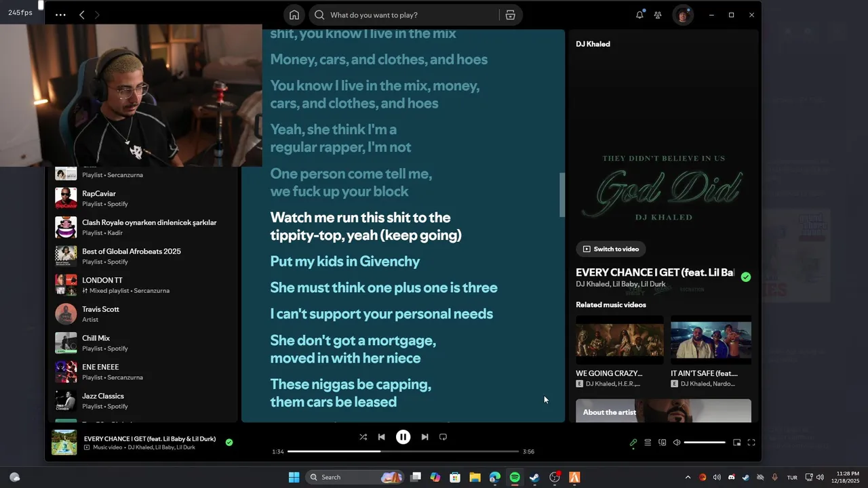Open Task View on the taskbar
This screenshot has height=488, width=868.
[416, 477]
